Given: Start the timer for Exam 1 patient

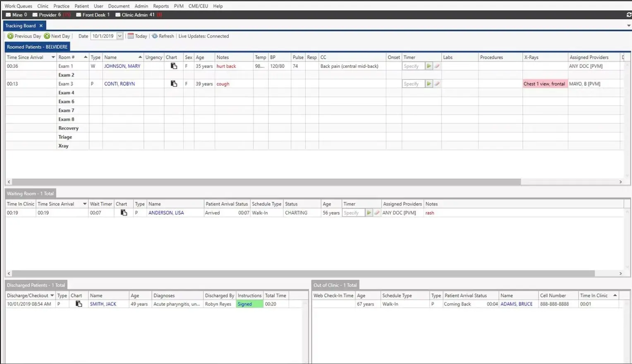Looking at the screenshot, I should click(429, 66).
